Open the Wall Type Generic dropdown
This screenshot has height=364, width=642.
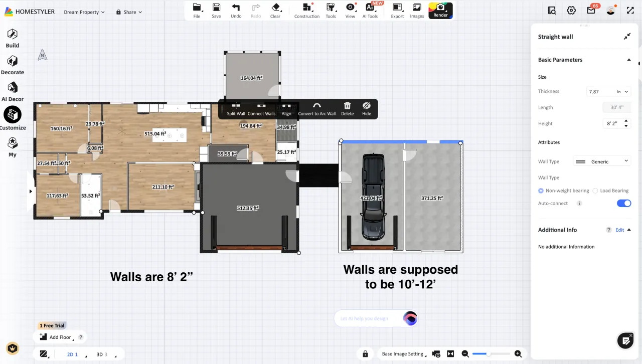(602, 161)
